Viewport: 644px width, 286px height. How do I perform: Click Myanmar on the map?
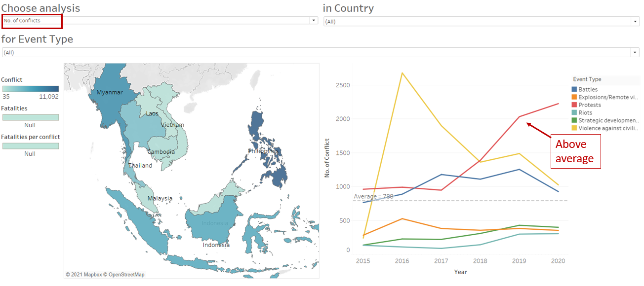[109, 92]
